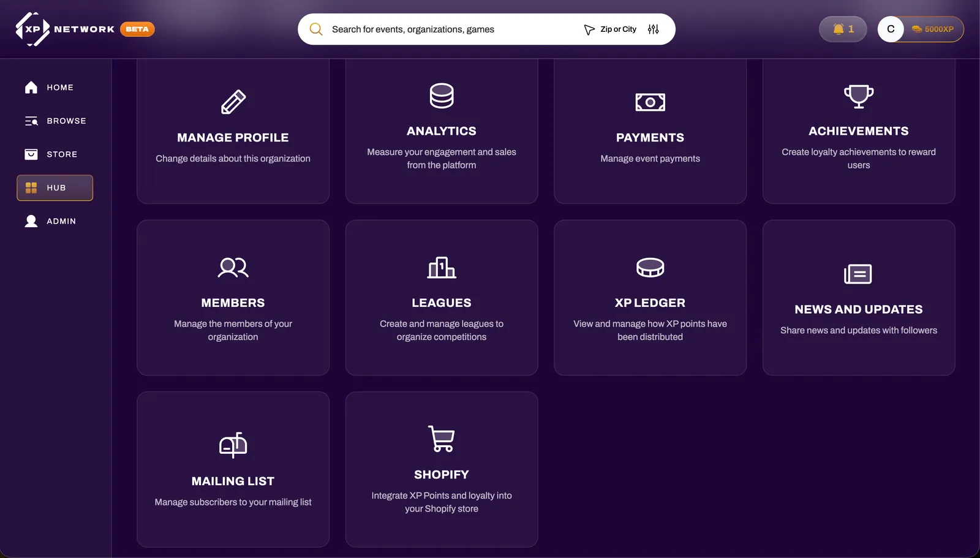Go to the Store page
Image resolution: width=980 pixels, height=558 pixels.
55,154
